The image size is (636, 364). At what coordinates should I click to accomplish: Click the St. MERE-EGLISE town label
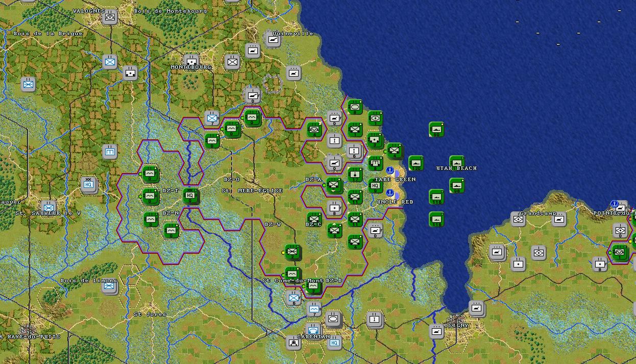252,190
